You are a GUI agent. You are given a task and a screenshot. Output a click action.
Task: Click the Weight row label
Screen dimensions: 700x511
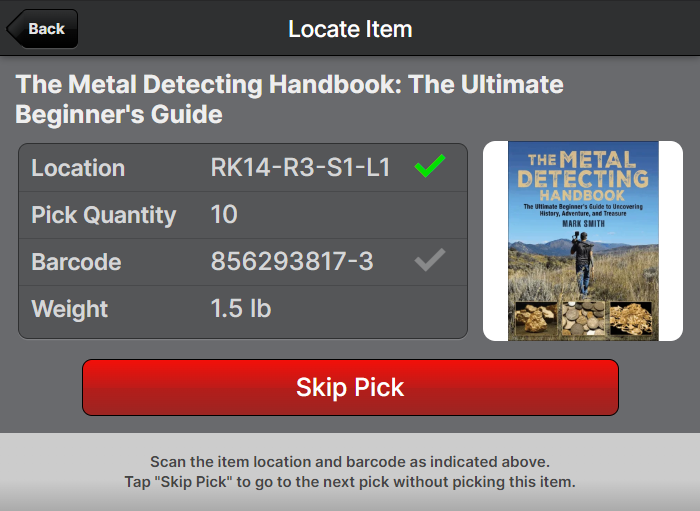(70, 309)
